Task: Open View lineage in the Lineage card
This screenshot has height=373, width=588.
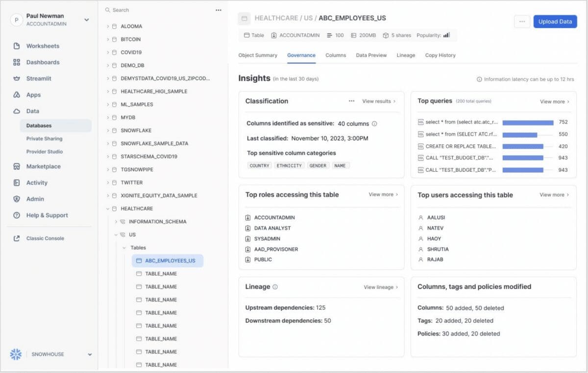Action: [380, 288]
